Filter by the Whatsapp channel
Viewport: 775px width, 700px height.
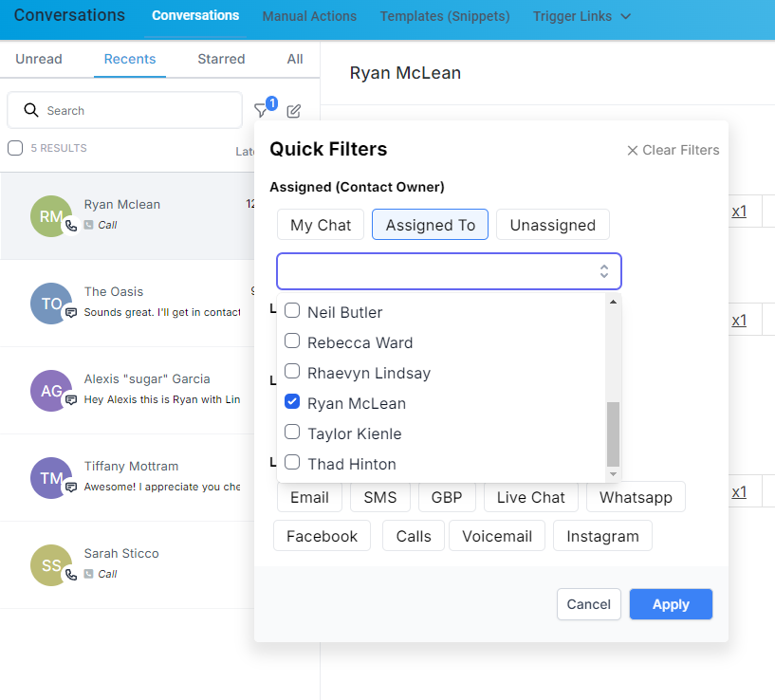[x=636, y=497]
